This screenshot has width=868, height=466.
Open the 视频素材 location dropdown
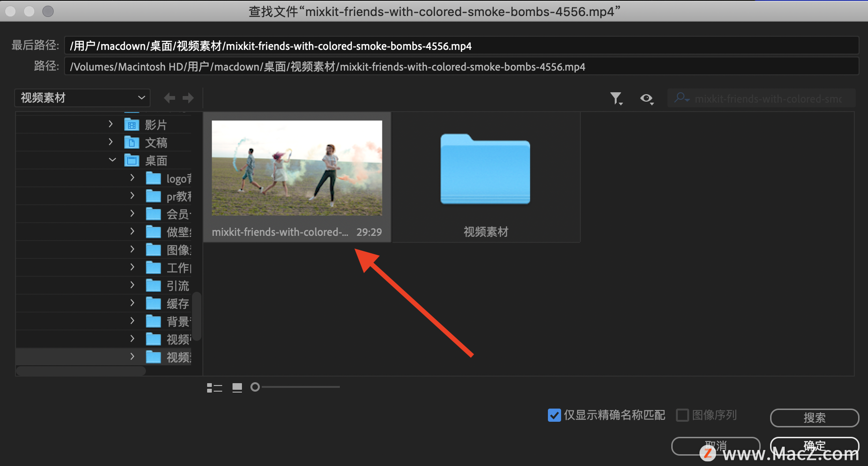pyautogui.click(x=82, y=98)
